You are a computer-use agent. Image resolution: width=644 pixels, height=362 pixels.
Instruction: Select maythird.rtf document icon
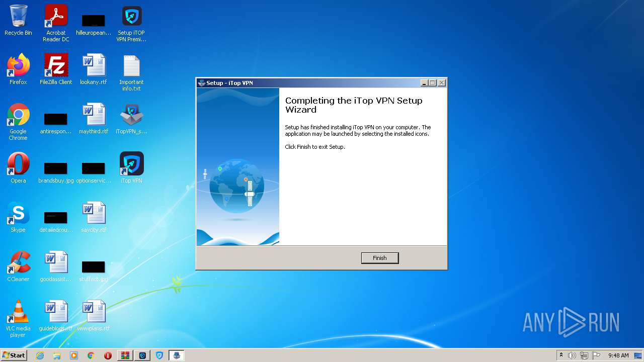[94, 119]
